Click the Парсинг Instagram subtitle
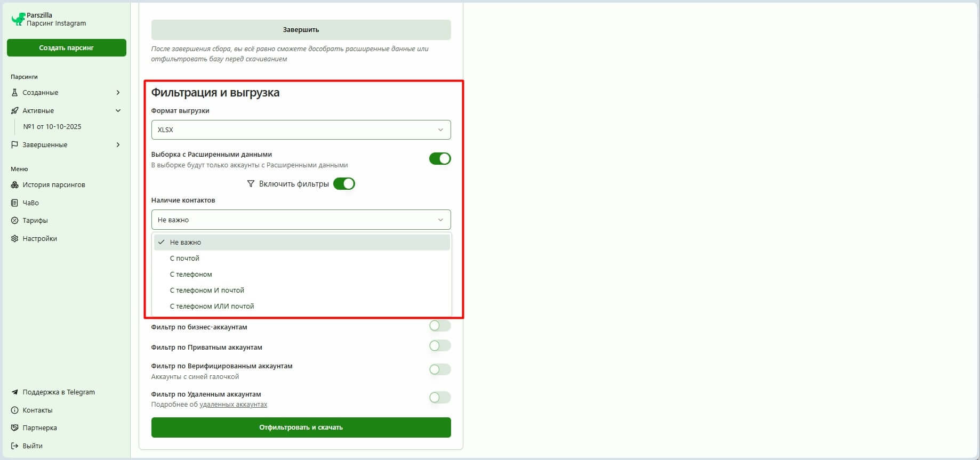The image size is (980, 460). (56, 23)
